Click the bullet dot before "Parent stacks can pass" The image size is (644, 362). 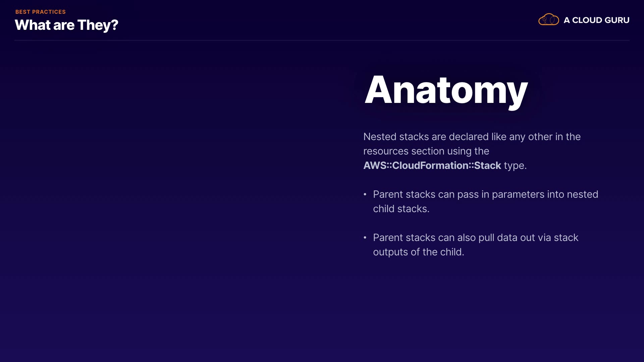tap(365, 194)
